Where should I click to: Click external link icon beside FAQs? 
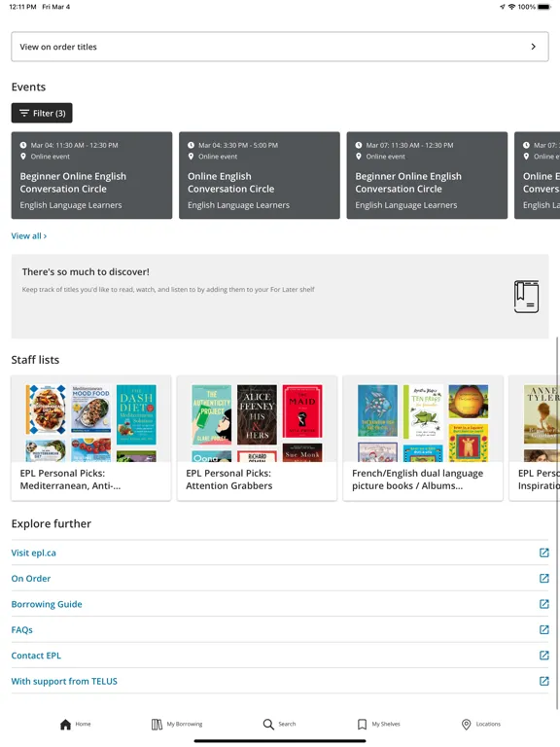click(543, 630)
